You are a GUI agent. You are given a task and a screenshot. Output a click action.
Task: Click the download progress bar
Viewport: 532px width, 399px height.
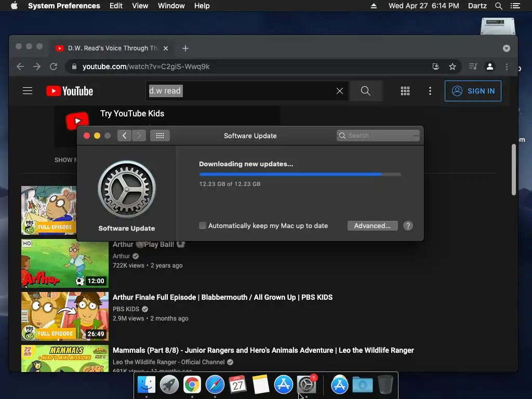(x=300, y=175)
